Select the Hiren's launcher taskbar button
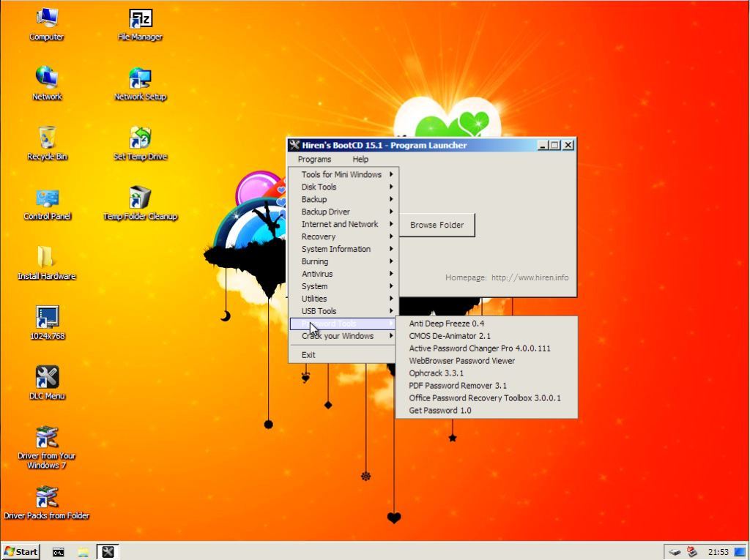 [108, 551]
